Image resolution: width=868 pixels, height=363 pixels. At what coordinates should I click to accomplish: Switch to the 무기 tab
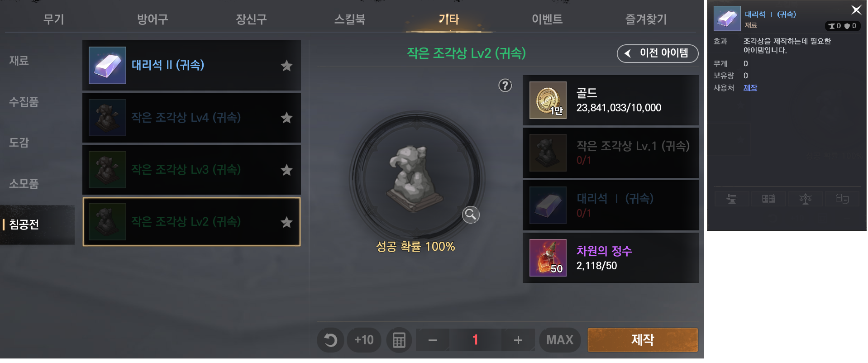54,19
